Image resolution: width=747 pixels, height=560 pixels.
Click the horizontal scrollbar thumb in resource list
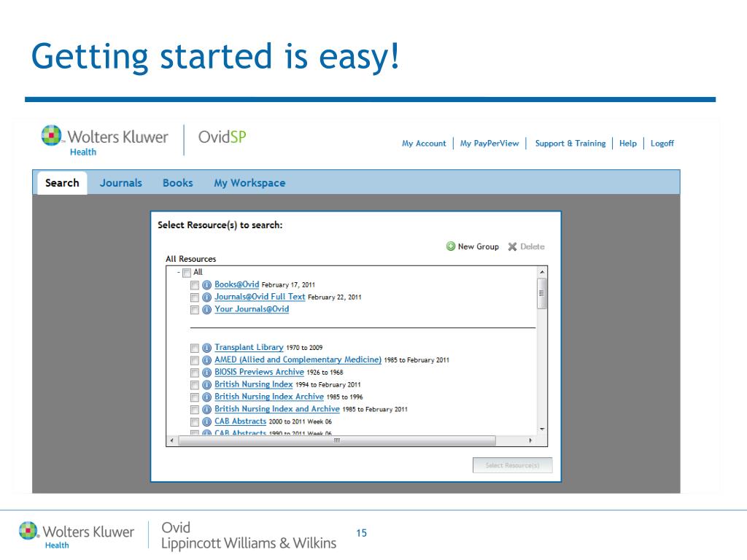click(x=337, y=441)
